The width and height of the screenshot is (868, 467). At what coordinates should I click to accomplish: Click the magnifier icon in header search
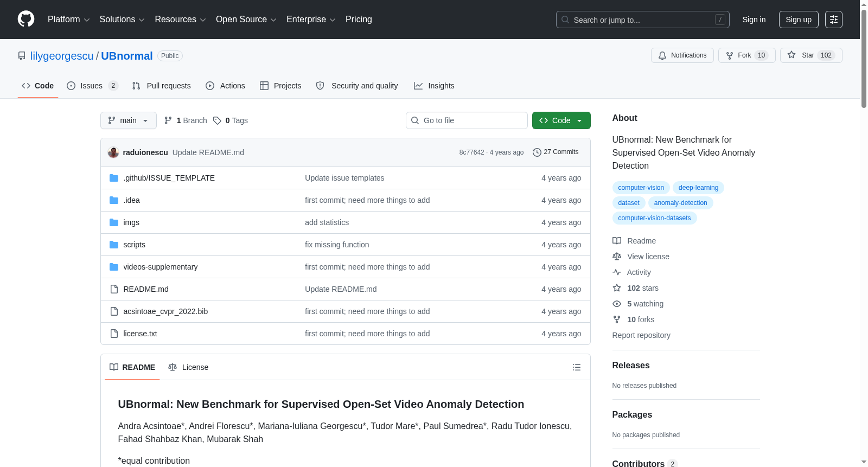pyautogui.click(x=565, y=20)
